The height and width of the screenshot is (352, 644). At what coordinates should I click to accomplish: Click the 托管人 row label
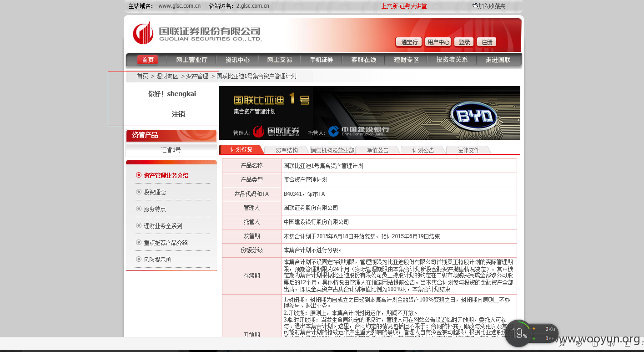coord(252,222)
